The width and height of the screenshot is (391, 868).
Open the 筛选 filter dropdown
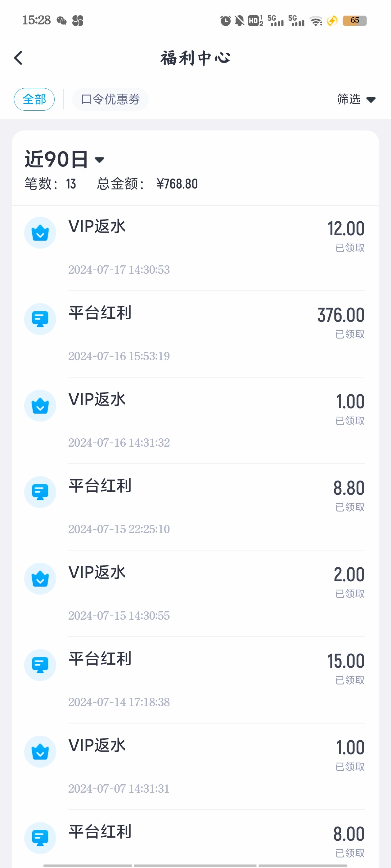(x=356, y=100)
